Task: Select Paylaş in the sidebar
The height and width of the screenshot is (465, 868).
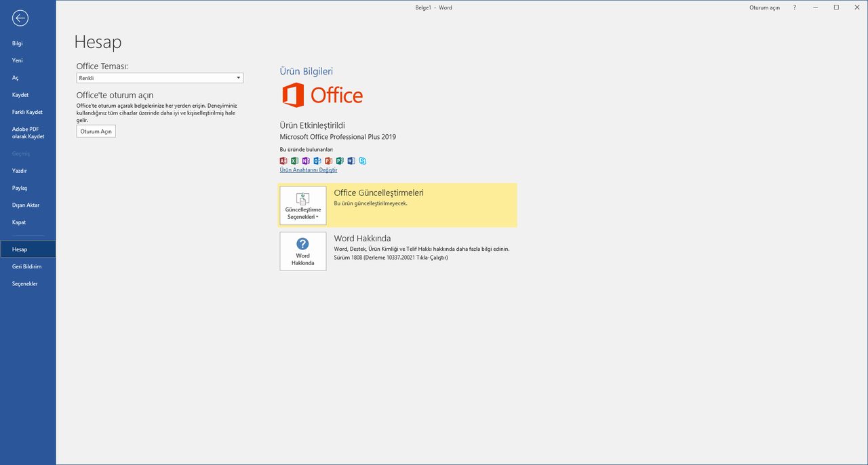Action: pos(28,188)
